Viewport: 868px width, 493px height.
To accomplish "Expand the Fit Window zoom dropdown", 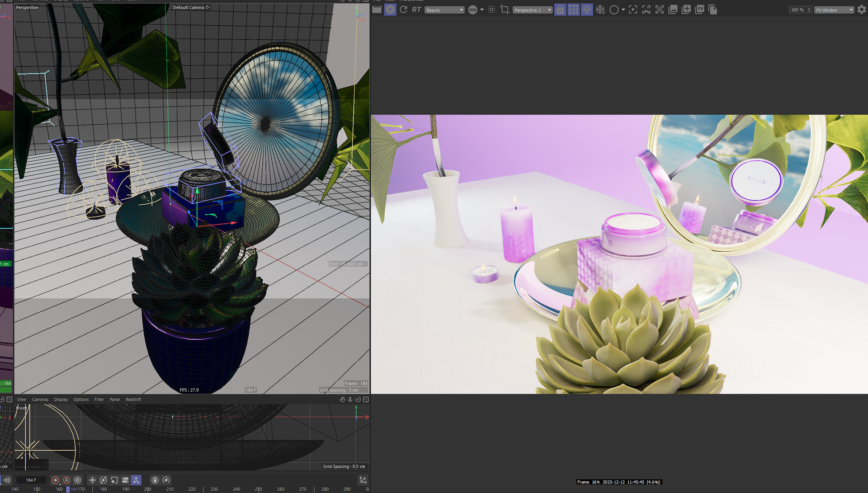I will click(834, 10).
